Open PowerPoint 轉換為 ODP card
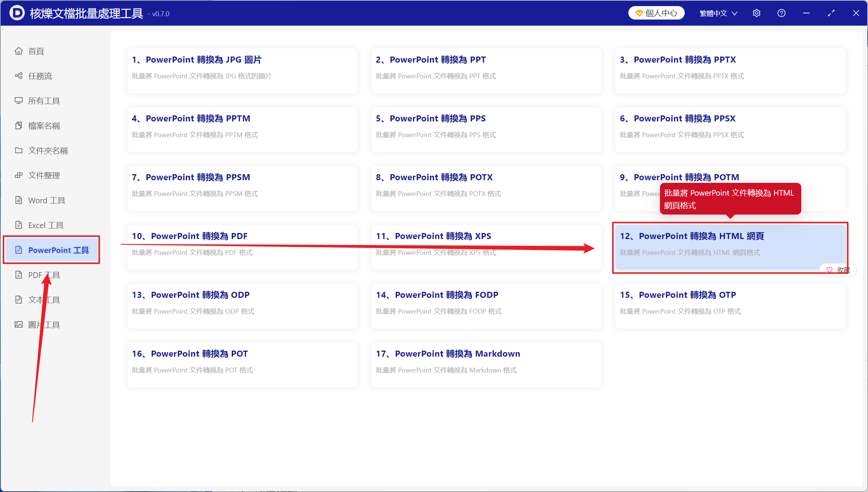Screen dimensions: 868x492 tap(242, 306)
